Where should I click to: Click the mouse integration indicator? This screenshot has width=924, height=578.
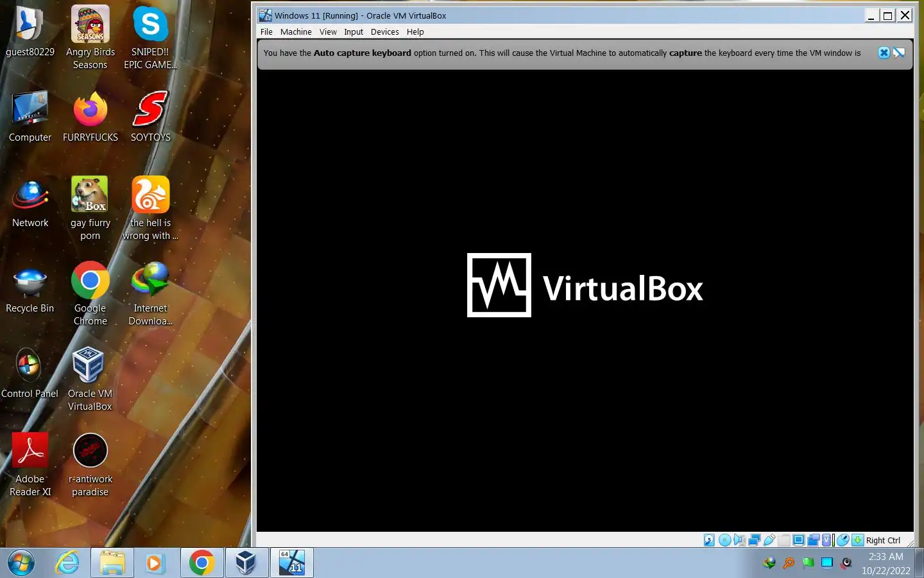[x=843, y=540]
